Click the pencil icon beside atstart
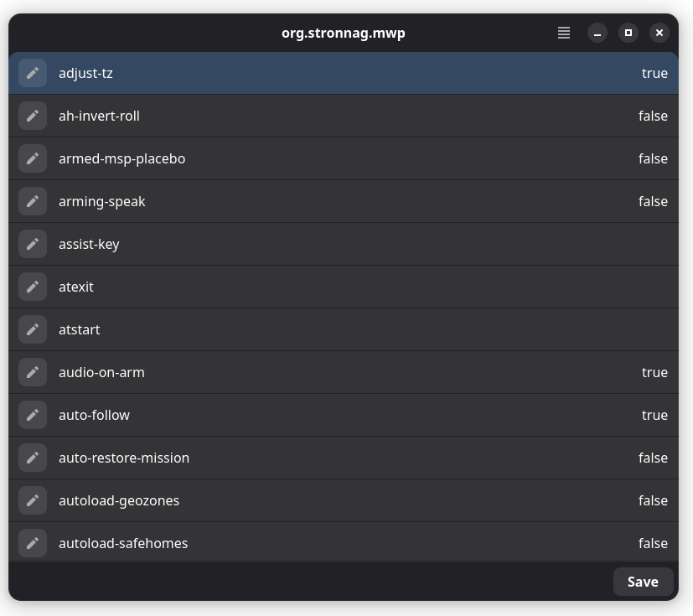Viewport: 693px width, 616px height. coord(33,329)
